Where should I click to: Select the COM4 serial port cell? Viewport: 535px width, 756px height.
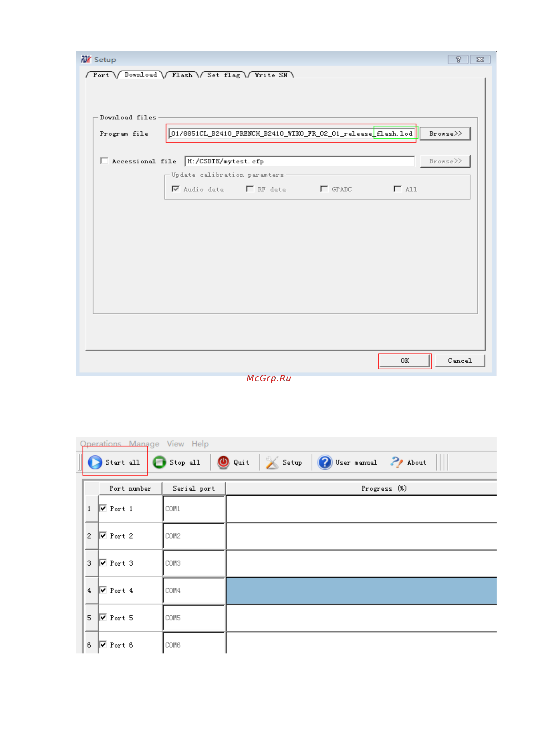tap(194, 591)
